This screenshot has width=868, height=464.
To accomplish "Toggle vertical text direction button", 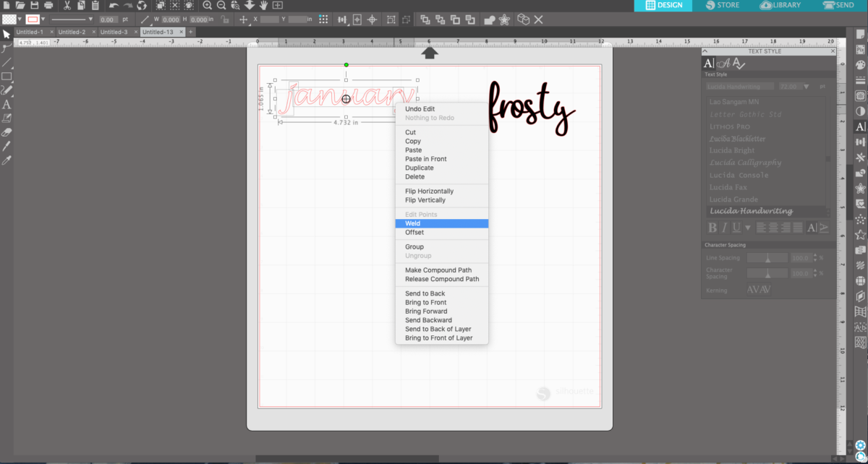I will pyautogui.click(x=823, y=228).
